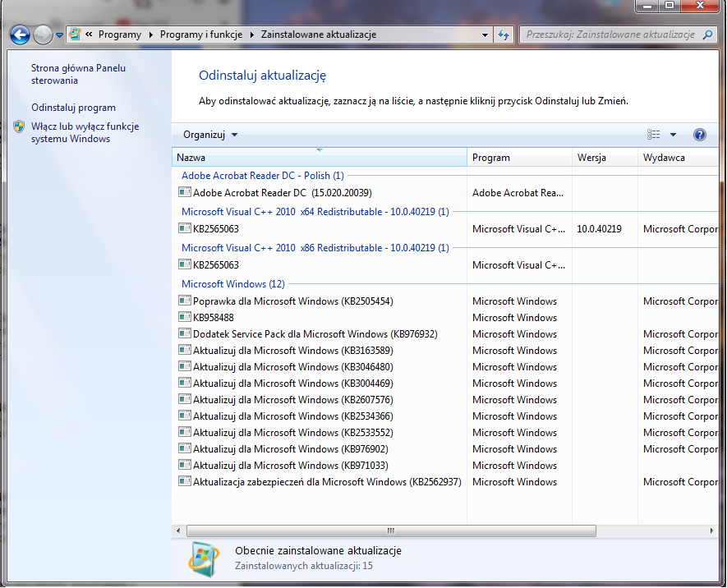Screen dimensions: 727x588
Task: Click the icon of Adobe Acrobat Reader DC update
Action: 185,192
